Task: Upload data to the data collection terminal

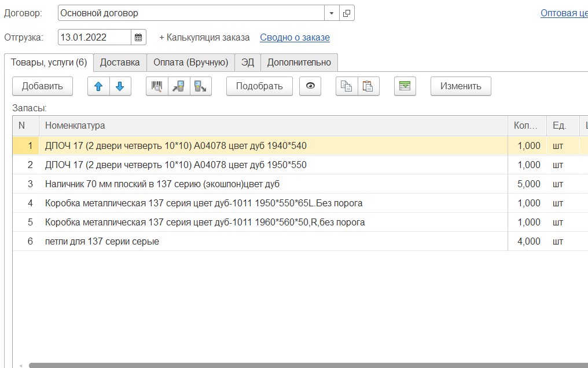Action: (x=200, y=86)
